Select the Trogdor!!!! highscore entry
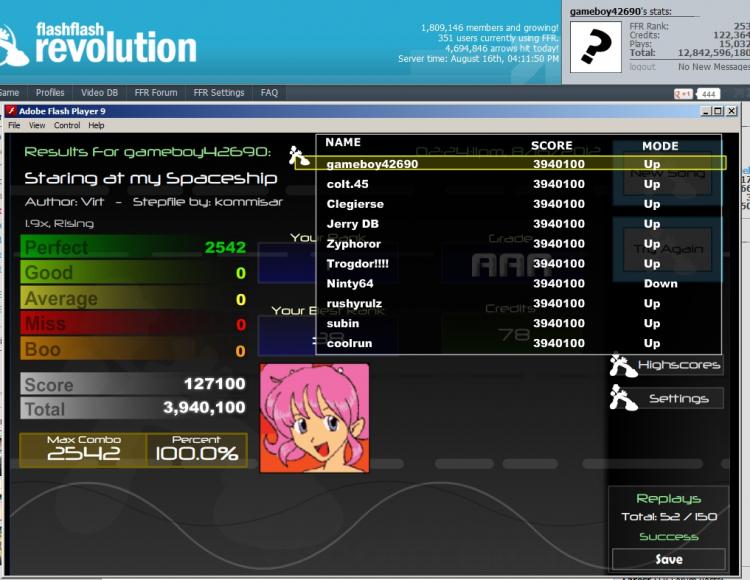Screen dimensions: 750x580 point(519,264)
